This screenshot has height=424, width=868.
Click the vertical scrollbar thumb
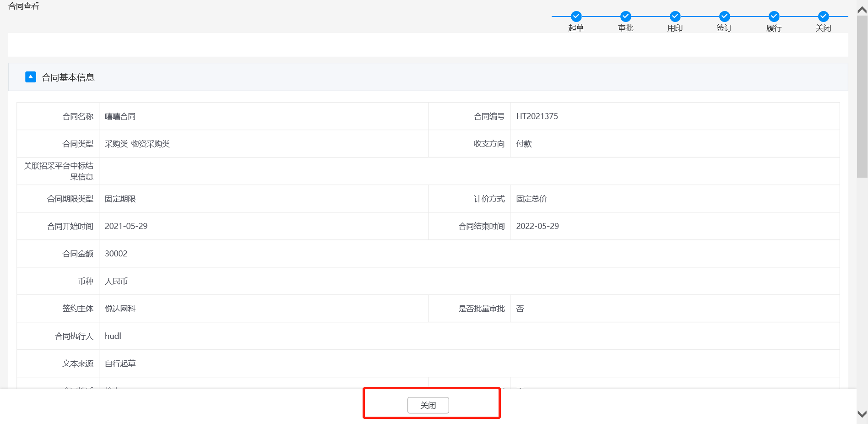pos(862,96)
